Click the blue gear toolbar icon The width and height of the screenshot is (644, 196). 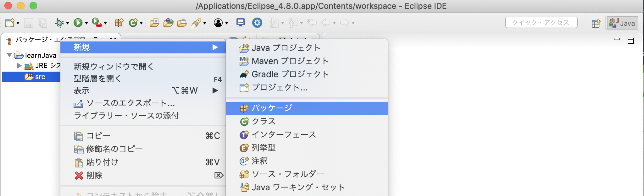point(257,23)
